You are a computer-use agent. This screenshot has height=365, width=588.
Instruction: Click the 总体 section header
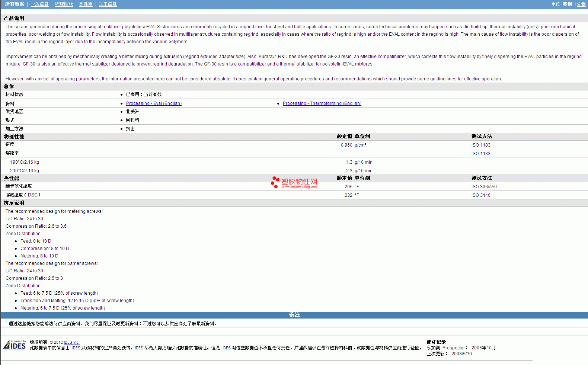9,86
